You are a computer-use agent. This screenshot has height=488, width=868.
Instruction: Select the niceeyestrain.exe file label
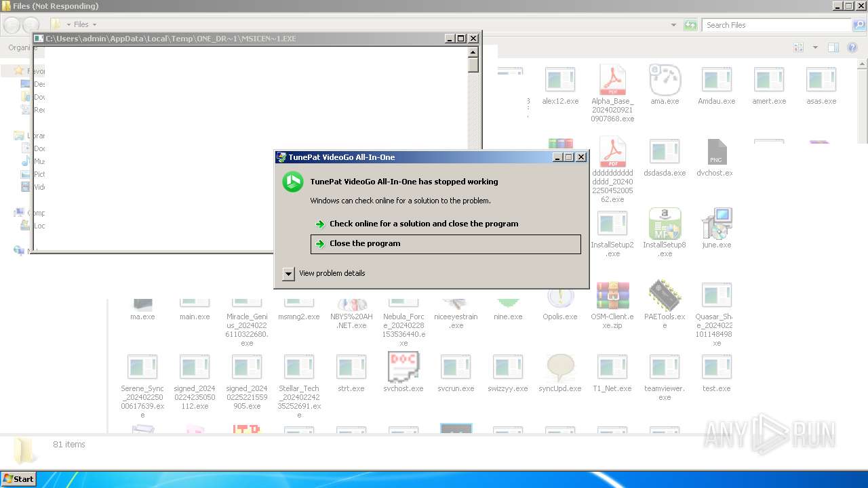456,321
